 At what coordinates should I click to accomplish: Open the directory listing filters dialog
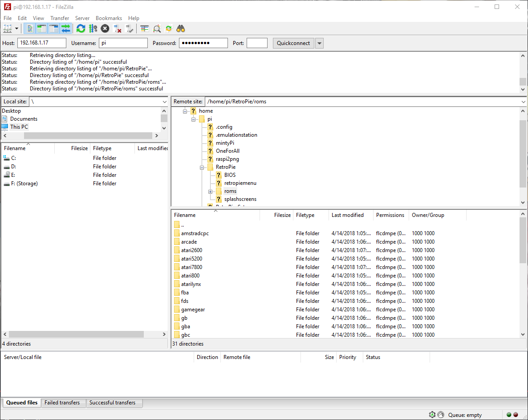144,29
